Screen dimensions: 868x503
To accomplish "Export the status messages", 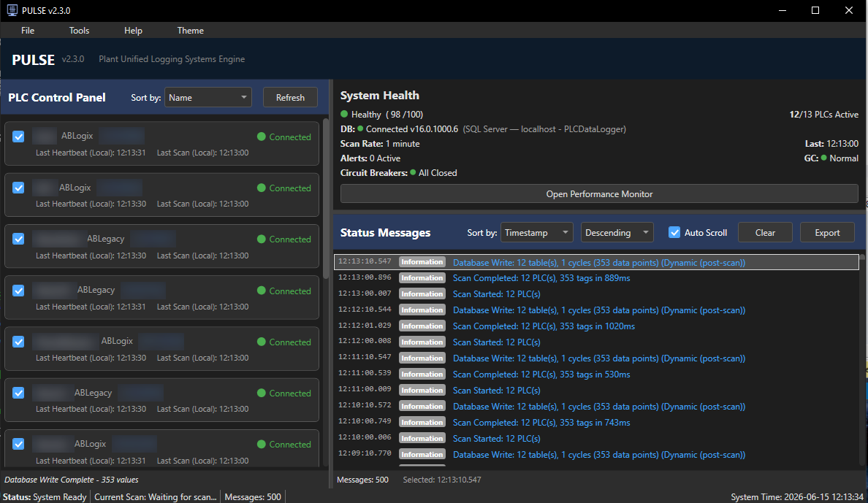I will [827, 232].
